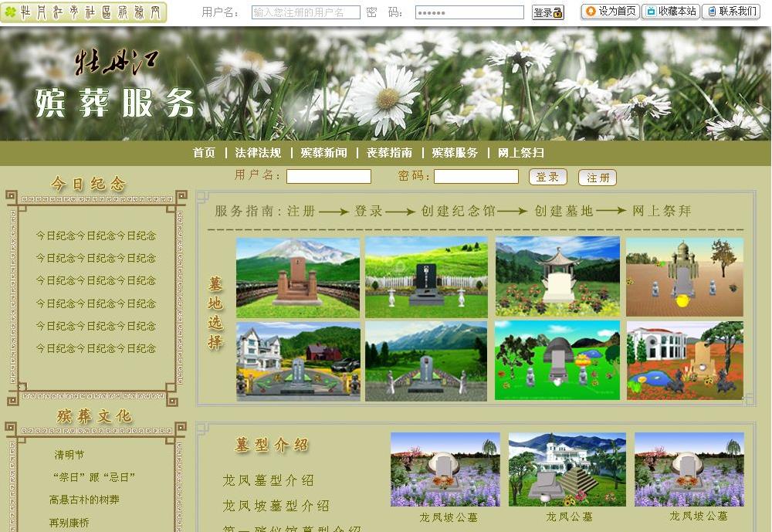Open the 龙凤墓型介绍 link
The width and height of the screenshot is (772, 532).
pyautogui.click(x=268, y=480)
